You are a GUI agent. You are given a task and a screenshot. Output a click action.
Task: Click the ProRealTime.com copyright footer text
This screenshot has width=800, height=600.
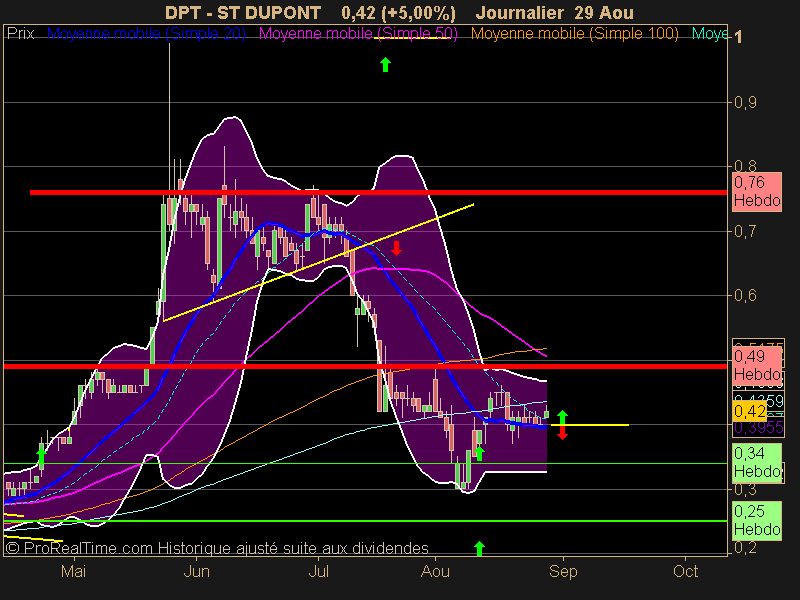click(217, 548)
